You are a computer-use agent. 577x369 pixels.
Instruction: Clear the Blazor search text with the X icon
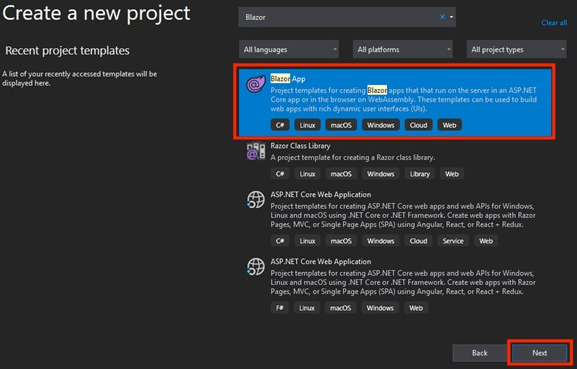[x=442, y=17]
